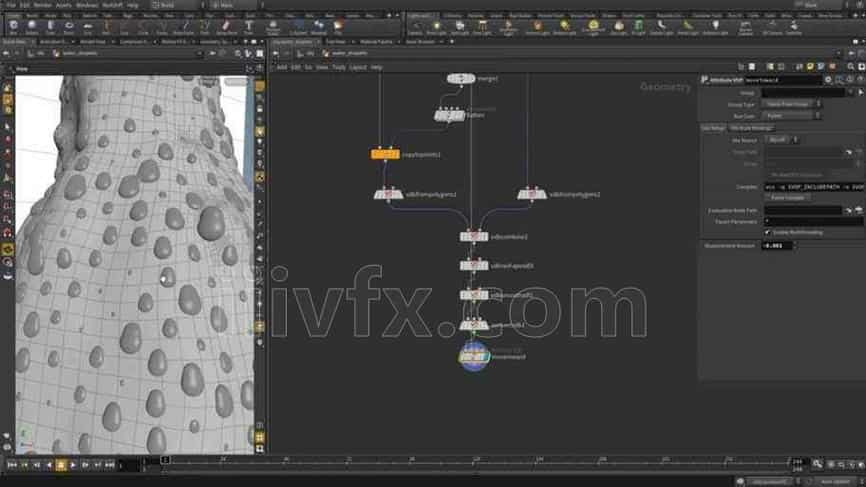Select the Metaball shelf tool
Image resolution: width=866 pixels, height=487 pixels.
[x=319, y=27]
